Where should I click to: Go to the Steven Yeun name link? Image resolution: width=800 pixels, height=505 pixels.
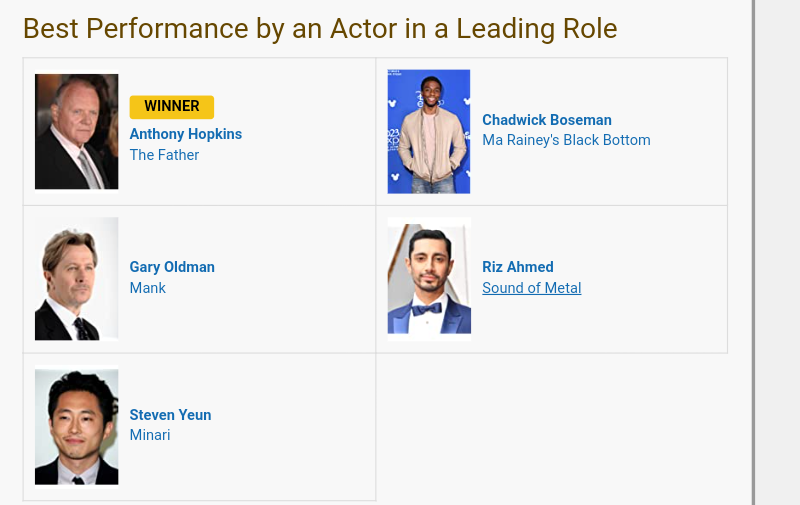(x=170, y=415)
